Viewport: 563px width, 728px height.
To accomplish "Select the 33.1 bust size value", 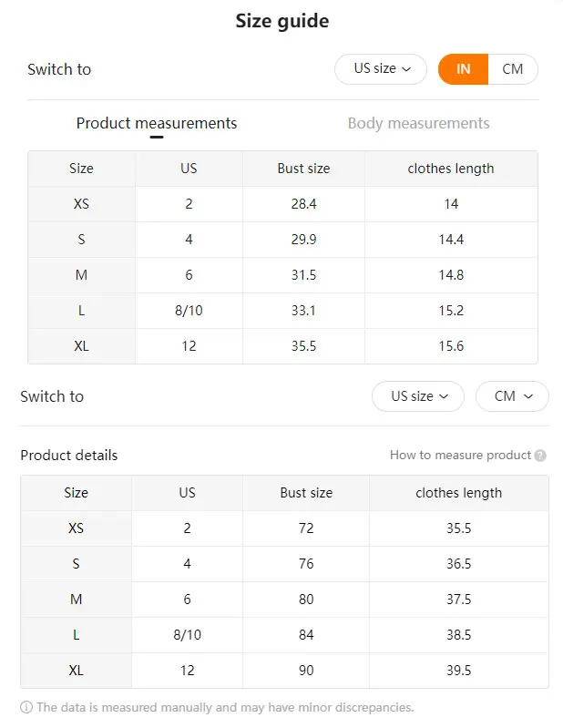I will click(x=303, y=311).
